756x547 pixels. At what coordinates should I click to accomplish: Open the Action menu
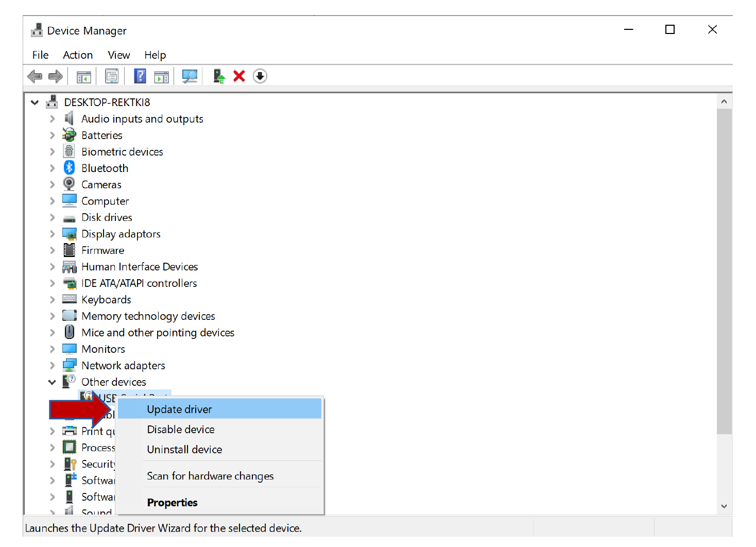[x=78, y=55]
